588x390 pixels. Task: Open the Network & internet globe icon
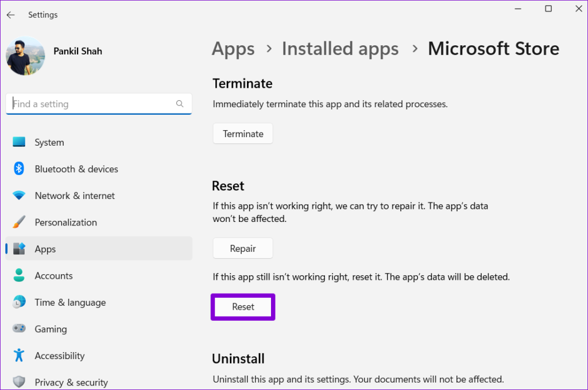19,195
